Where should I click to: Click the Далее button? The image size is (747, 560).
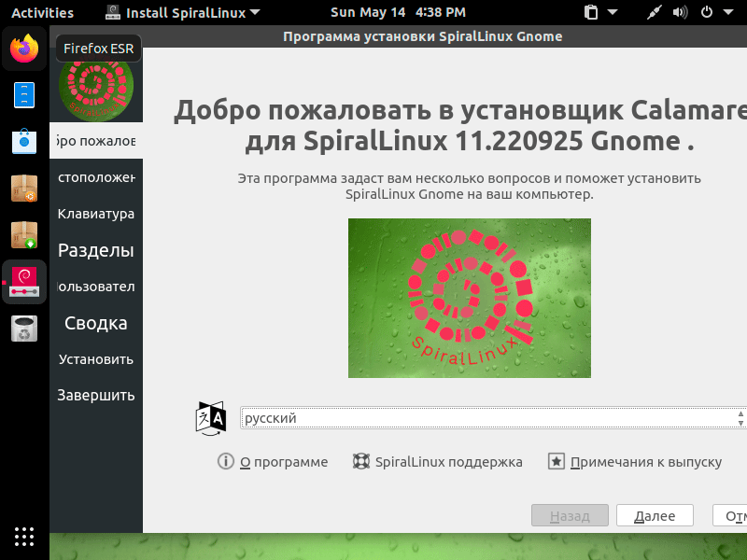[x=655, y=515]
